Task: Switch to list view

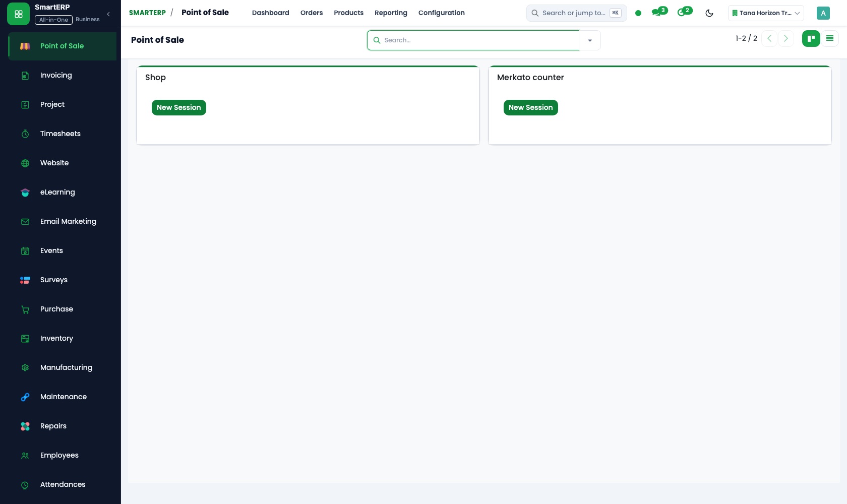Action: tap(830, 38)
